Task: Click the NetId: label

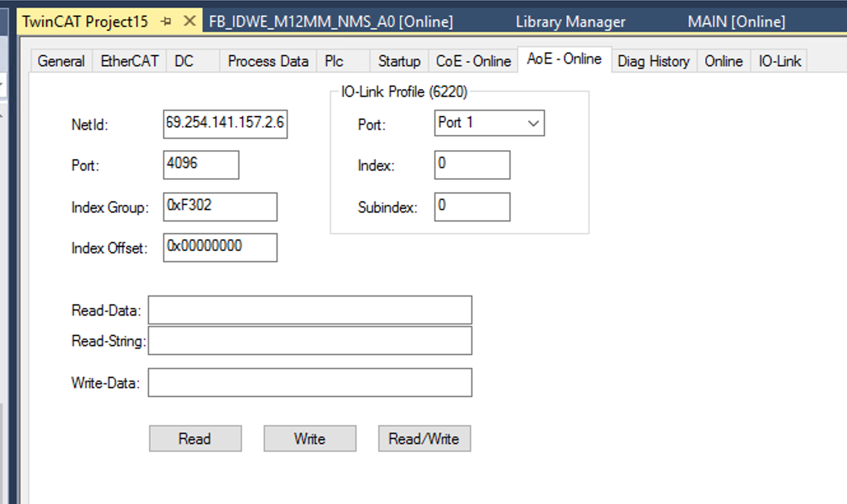Action: (x=90, y=125)
